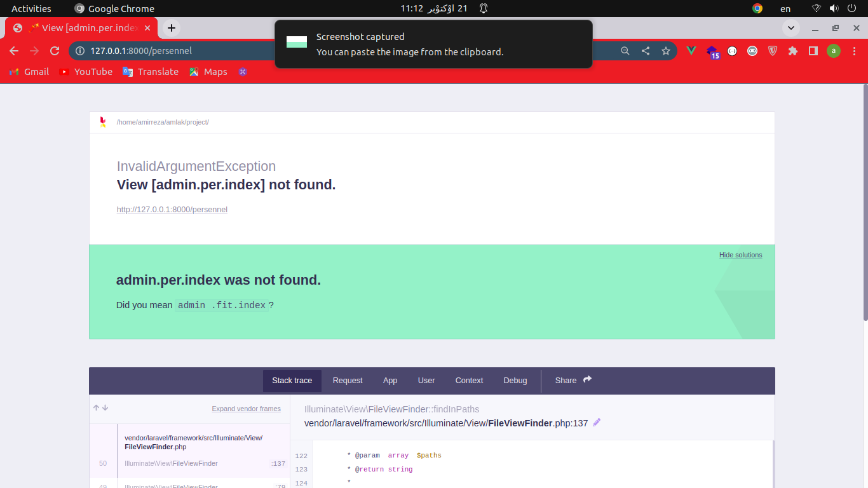Click the Ignition logo beside the project path
Image resolution: width=868 pixels, height=488 pixels.
click(x=103, y=122)
